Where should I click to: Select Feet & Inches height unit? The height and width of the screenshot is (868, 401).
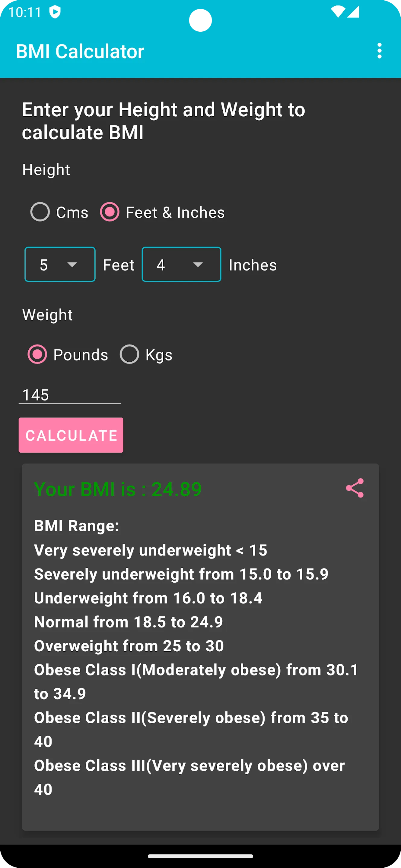point(110,212)
